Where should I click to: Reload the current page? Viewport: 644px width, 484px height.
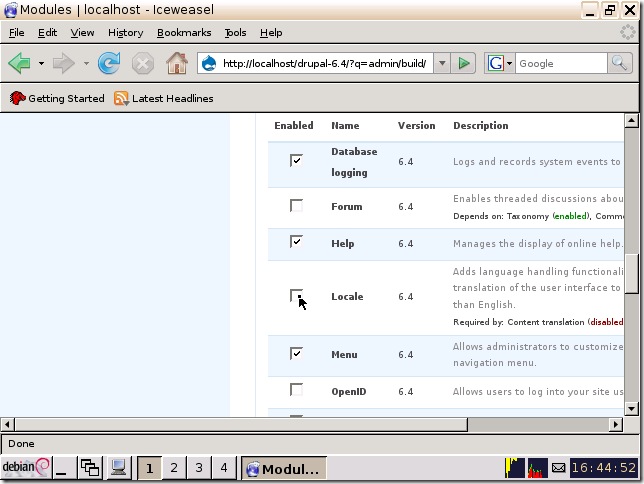tap(109, 63)
